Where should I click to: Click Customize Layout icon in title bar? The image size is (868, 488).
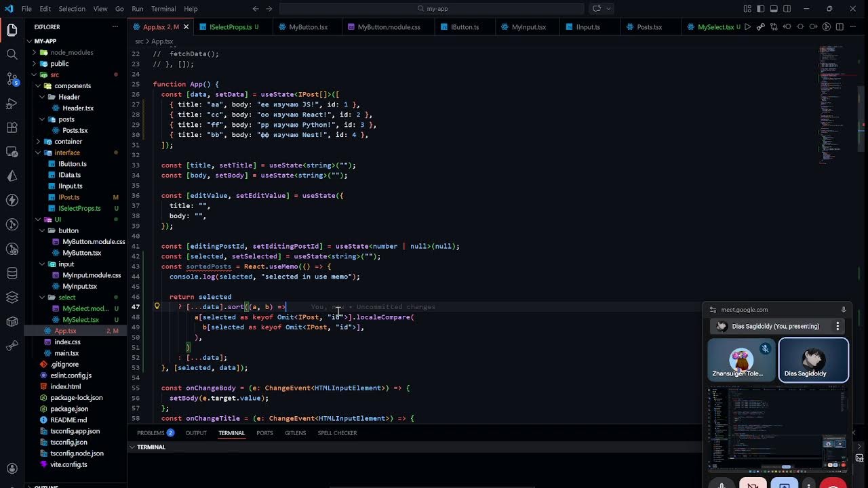click(x=747, y=9)
